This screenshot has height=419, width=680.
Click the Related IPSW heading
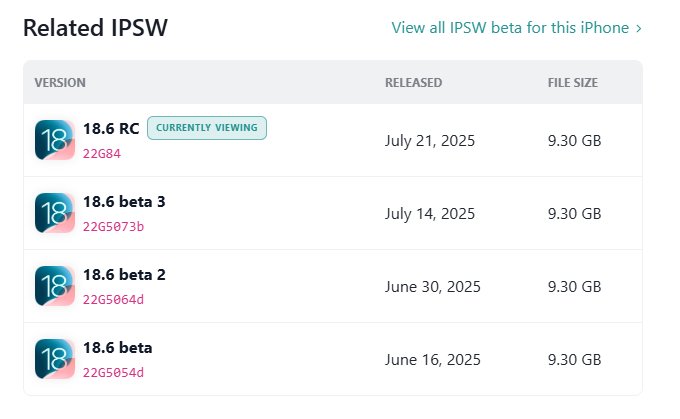95,28
